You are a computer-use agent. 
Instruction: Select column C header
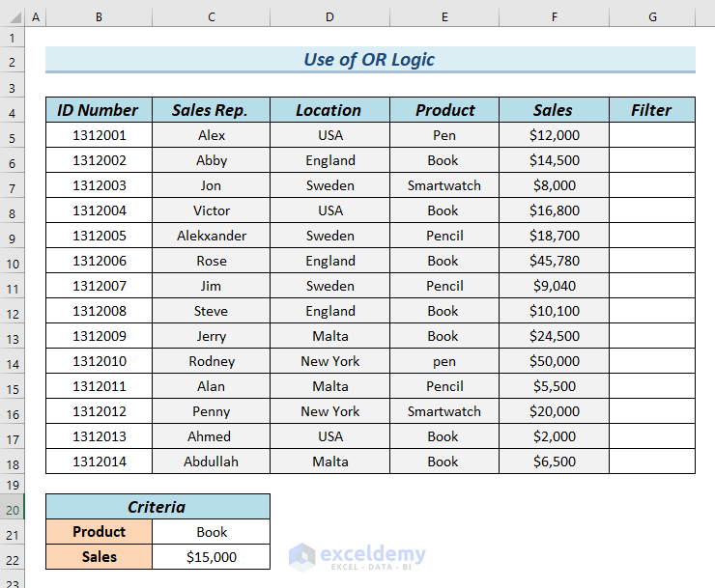[212, 17]
